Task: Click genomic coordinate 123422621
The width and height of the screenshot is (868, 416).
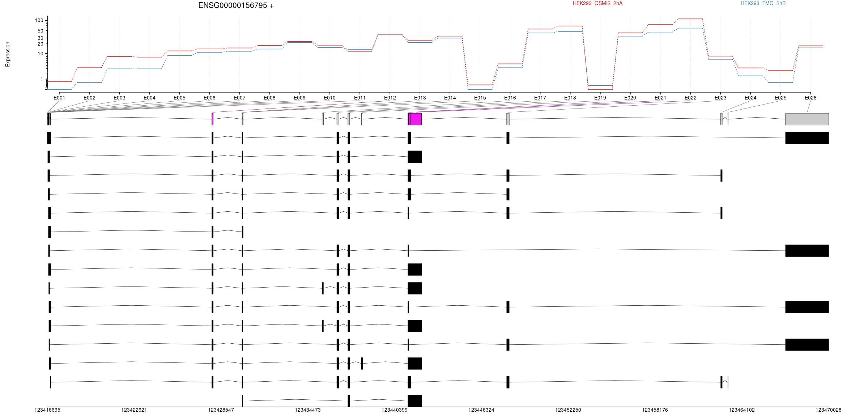Action: (134, 410)
